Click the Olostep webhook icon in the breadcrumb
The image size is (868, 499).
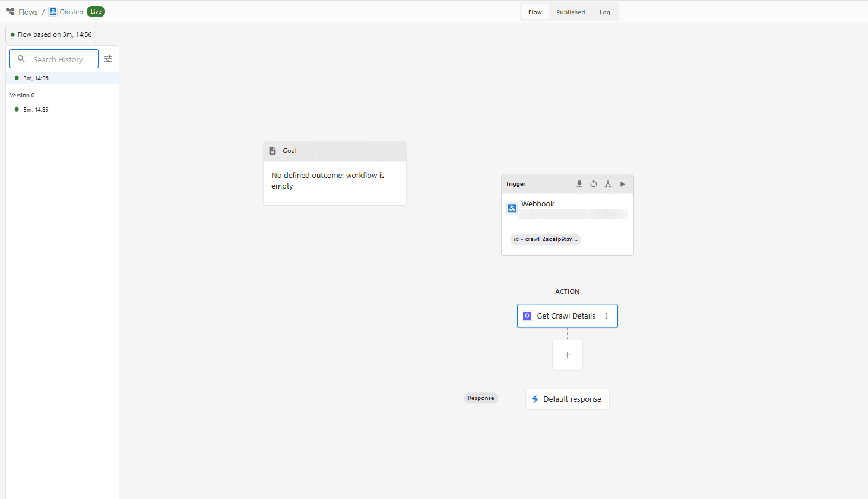[x=53, y=12]
